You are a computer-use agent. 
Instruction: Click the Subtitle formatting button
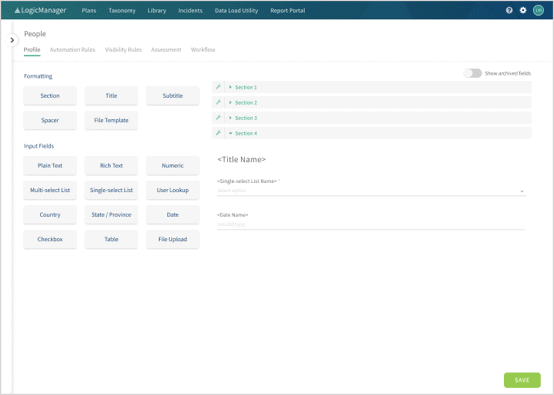pos(172,96)
